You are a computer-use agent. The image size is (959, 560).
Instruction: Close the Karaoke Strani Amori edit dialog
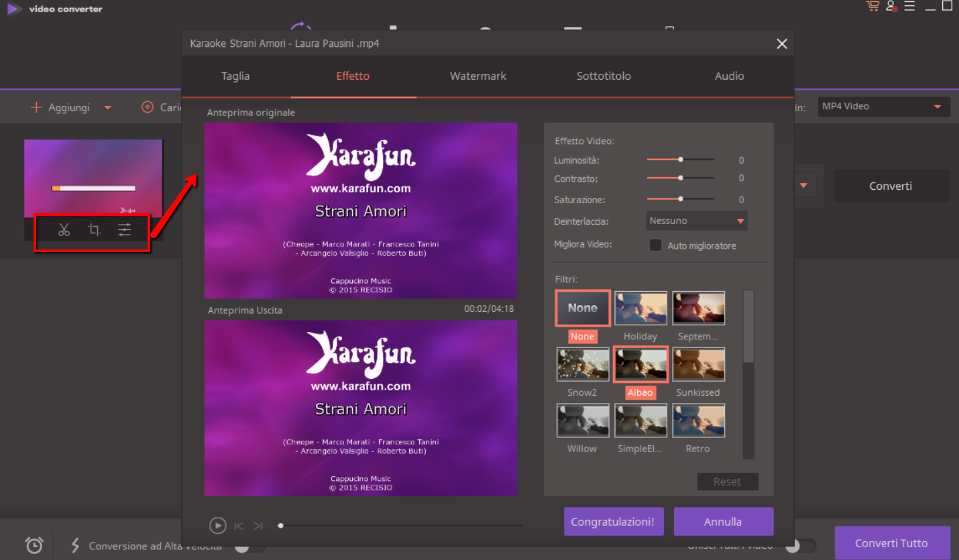(x=781, y=44)
